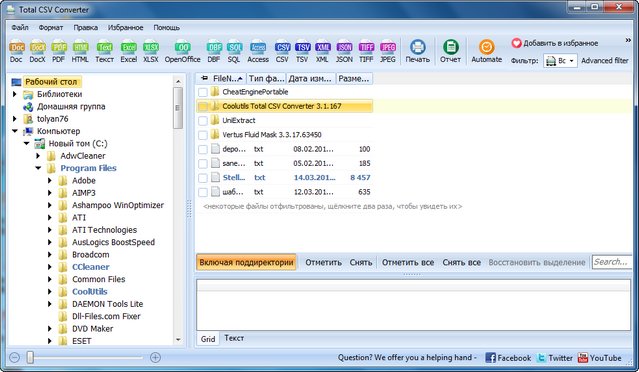Select Doc conversion format icon
This screenshot has height=372, width=639.
click(16, 52)
